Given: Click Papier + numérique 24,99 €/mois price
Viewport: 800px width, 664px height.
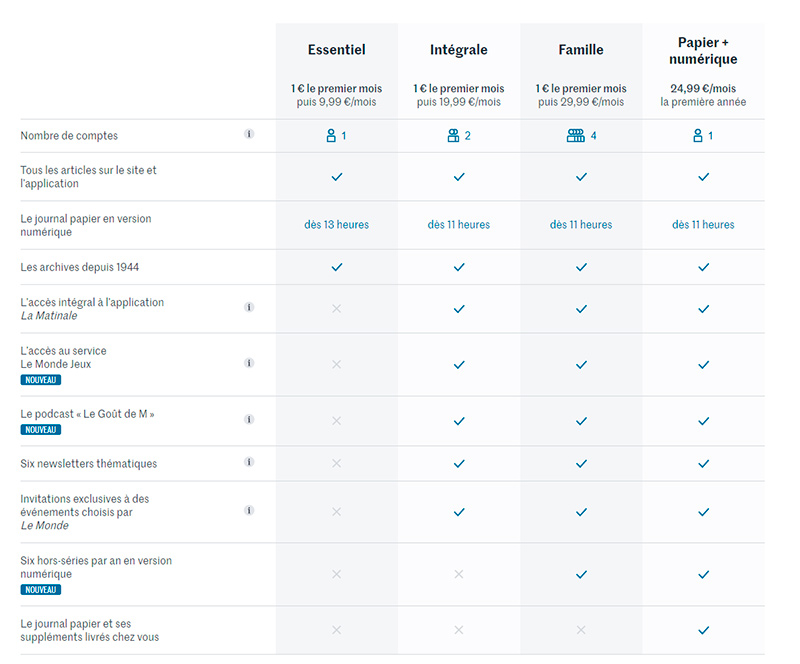Looking at the screenshot, I should (x=703, y=88).
